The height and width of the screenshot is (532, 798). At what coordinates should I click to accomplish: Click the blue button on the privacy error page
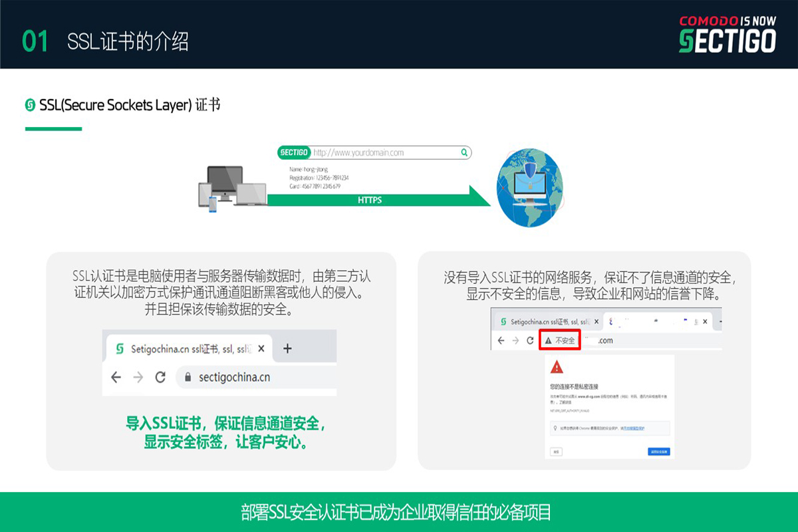tap(658, 452)
